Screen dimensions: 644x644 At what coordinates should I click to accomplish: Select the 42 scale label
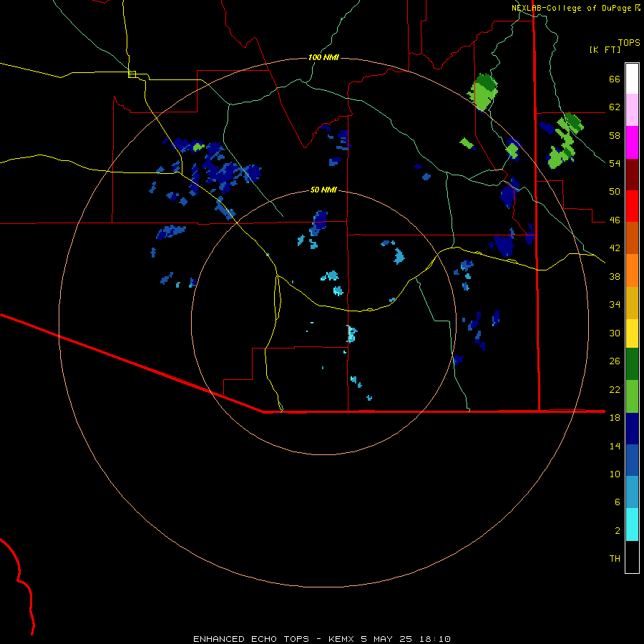click(x=615, y=248)
